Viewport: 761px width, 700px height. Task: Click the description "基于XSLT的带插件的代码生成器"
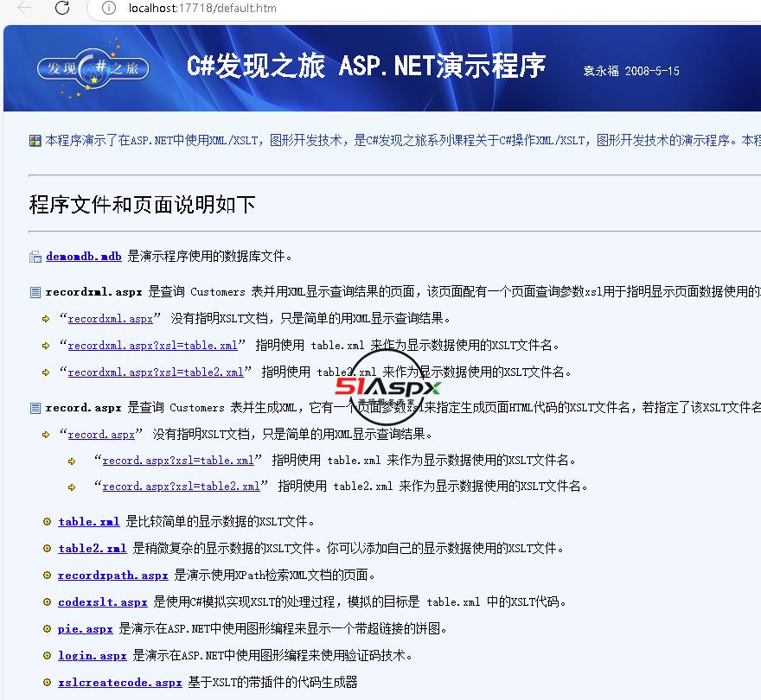pos(272,683)
